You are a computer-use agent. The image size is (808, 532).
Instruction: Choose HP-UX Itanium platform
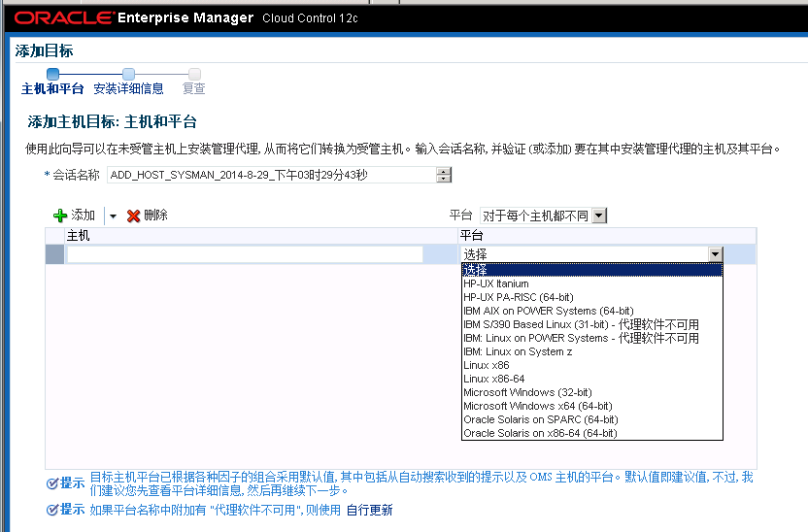(x=592, y=283)
